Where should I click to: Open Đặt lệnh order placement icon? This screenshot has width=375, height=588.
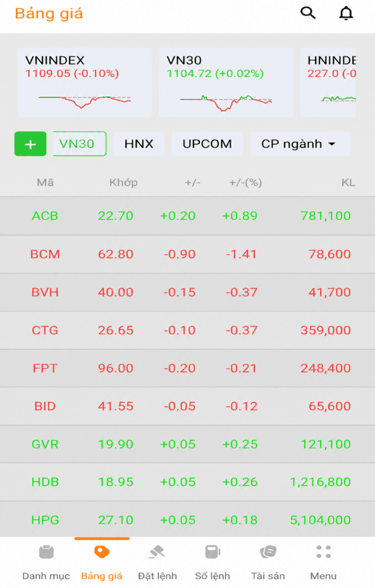pos(157,552)
